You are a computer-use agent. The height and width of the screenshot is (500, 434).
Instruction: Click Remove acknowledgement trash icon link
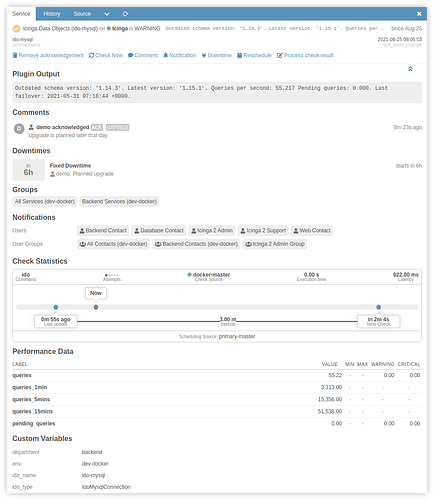pyautogui.click(x=48, y=55)
